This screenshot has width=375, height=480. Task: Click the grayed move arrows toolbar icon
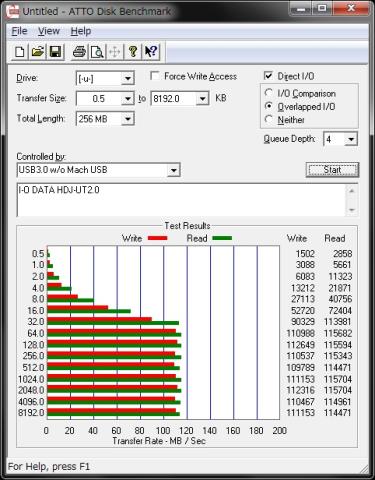click(x=115, y=52)
